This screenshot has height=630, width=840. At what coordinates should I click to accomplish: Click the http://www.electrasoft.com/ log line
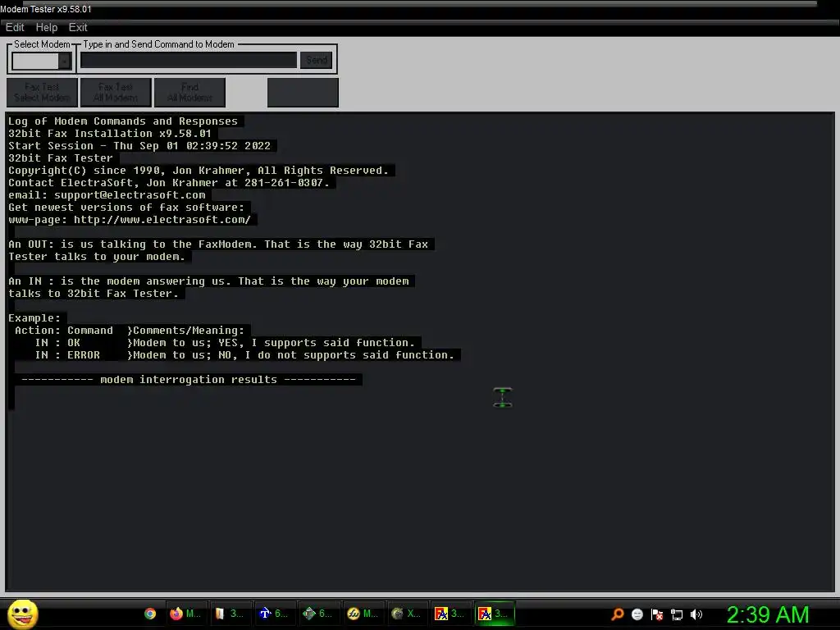pos(130,220)
